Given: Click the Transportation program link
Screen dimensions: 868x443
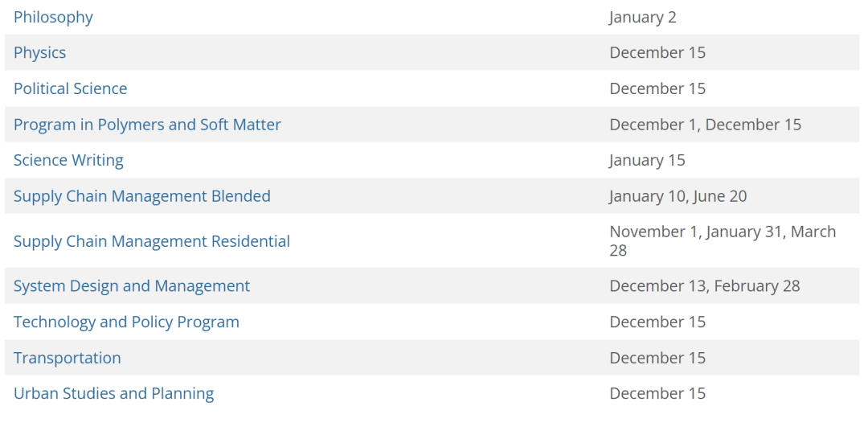Looking at the screenshot, I should pyautogui.click(x=68, y=358).
